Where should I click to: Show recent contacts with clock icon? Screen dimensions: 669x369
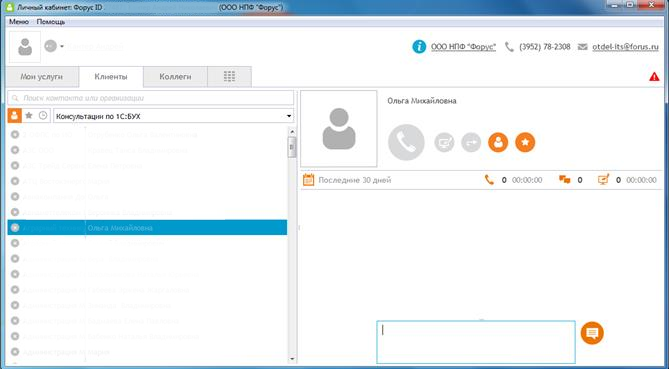[43, 116]
